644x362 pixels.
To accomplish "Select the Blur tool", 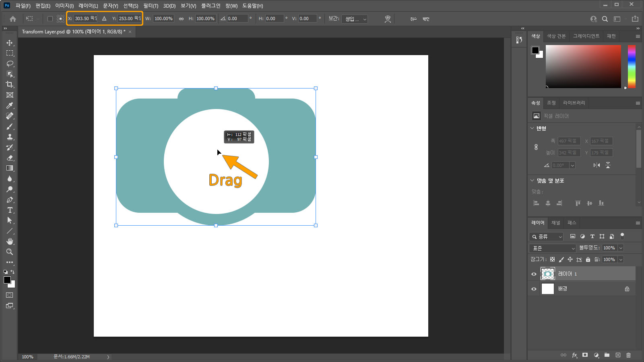I will click(x=10, y=179).
